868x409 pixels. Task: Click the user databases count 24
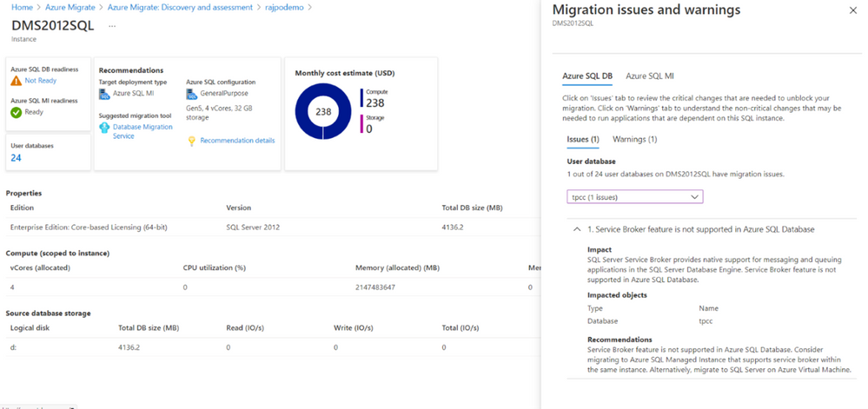[x=16, y=158]
